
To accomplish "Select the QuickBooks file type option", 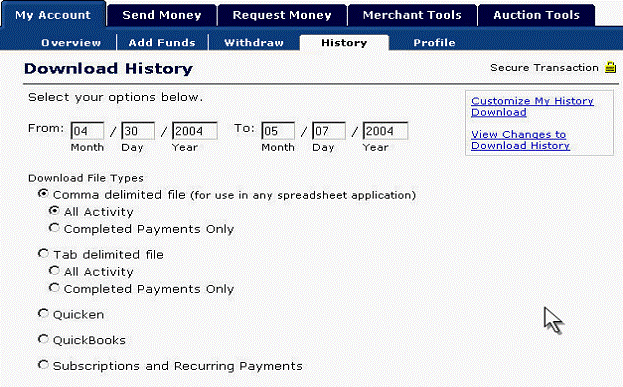I will pos(43,339).
